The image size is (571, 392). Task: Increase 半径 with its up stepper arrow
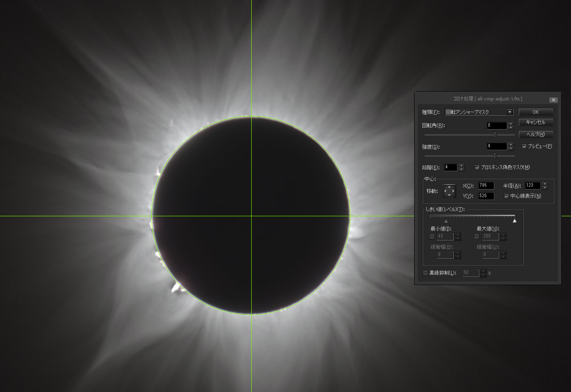[x=545, y=183]
